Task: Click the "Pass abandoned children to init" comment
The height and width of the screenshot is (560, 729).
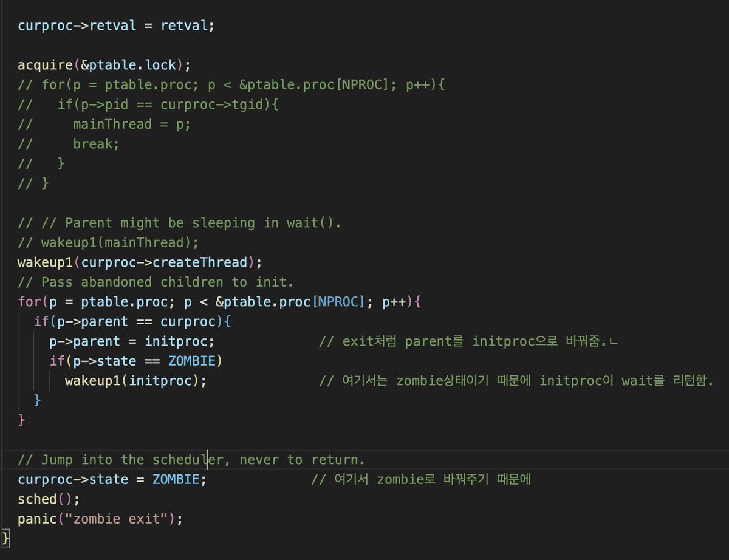Action: point(156,282)
